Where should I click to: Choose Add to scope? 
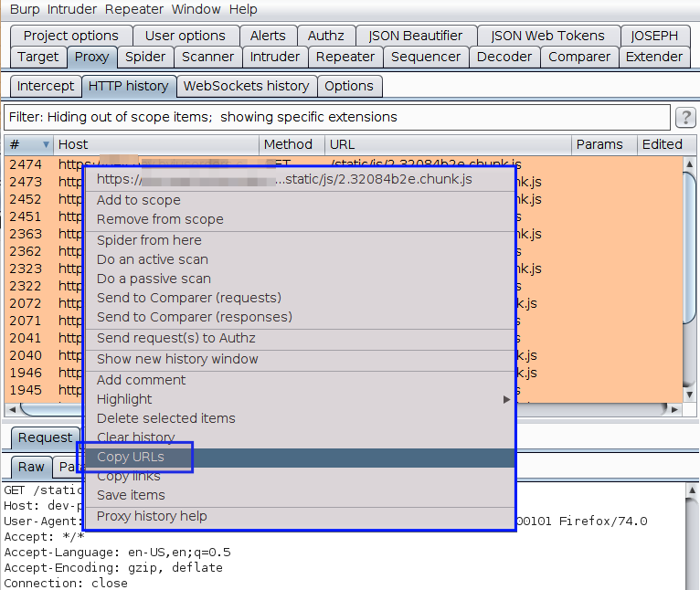coord(300,200)
